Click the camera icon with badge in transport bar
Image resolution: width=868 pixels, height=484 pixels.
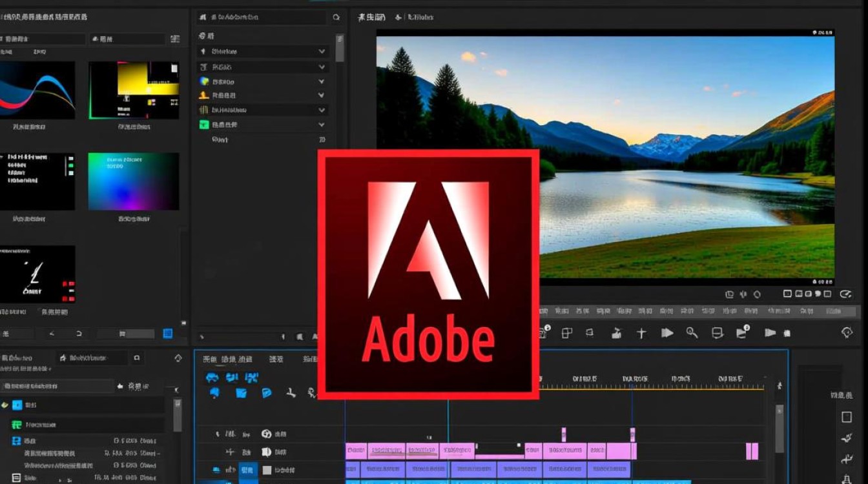click(x=544, y=332)
